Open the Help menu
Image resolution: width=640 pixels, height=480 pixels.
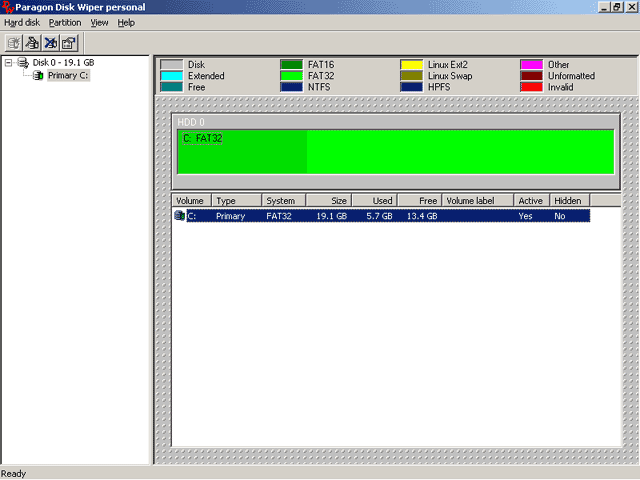coord(126,23)
